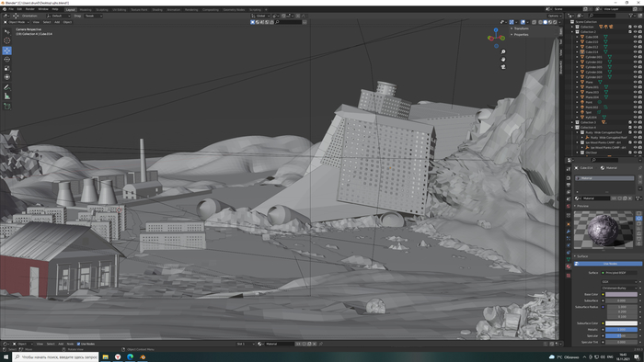Screen dimensions: 644x362
Task: Click the Add Cube tool icon
Action: (x=7, y=107)
